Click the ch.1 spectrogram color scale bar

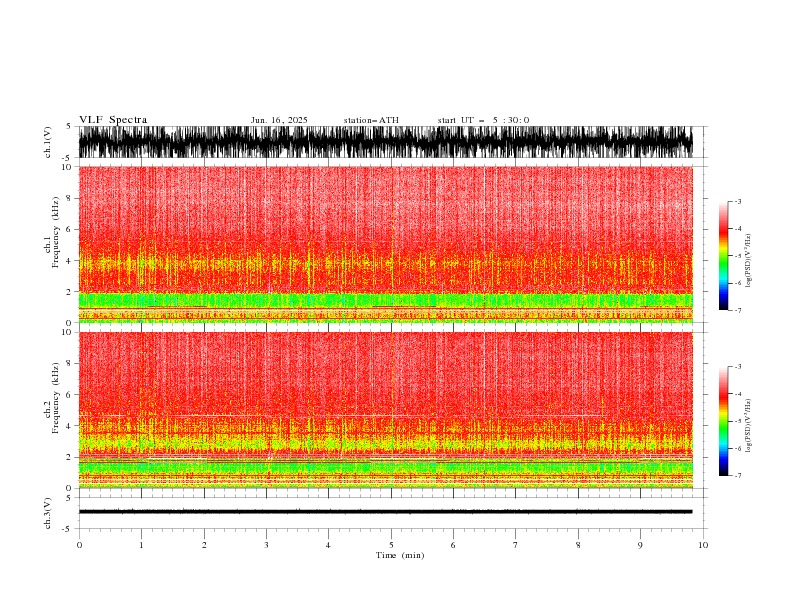pyautogui.click(x=723, y=256)
